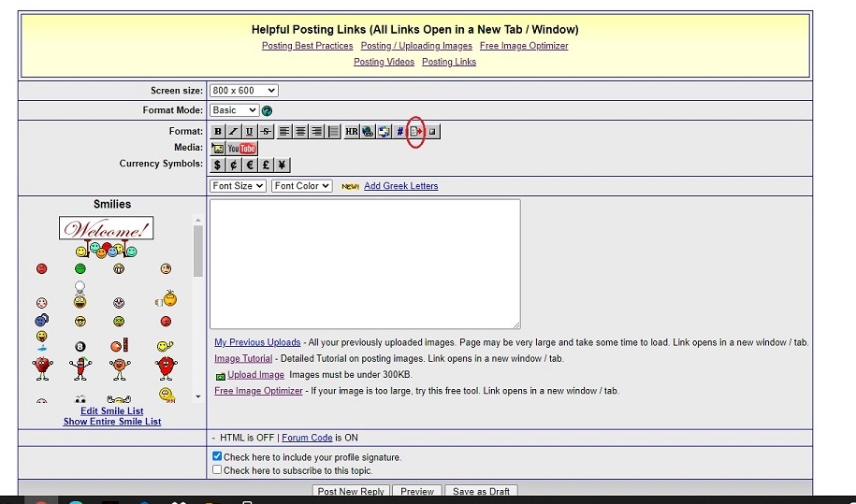Apply underline formatting button

pos(250,132)
